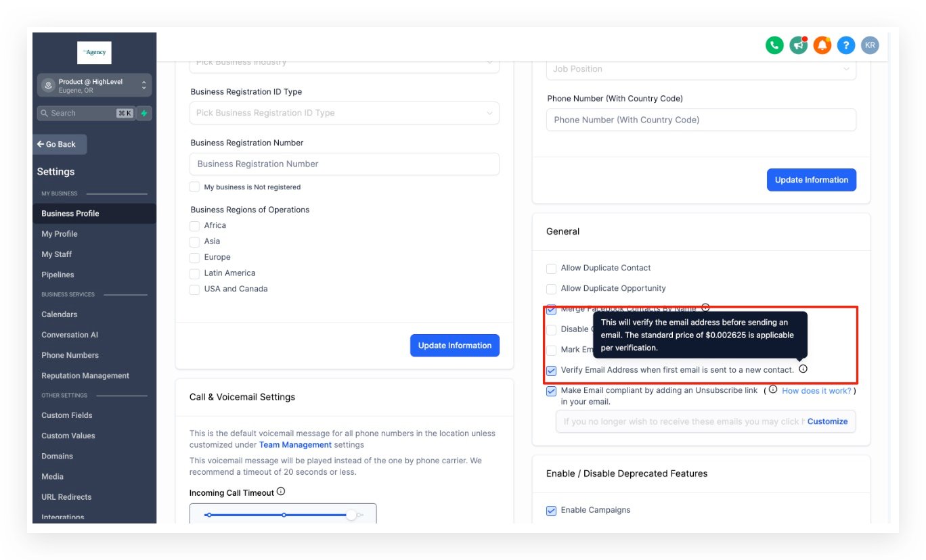Screen dimensions: 926x560
Task: Uncheck the Enable Campaigns checkbox
Action: point(551,511)
